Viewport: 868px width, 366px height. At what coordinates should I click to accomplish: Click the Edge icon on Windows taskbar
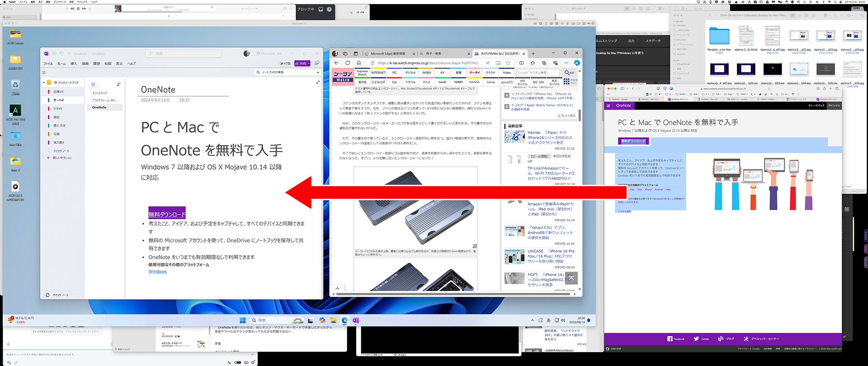point(344,320)
